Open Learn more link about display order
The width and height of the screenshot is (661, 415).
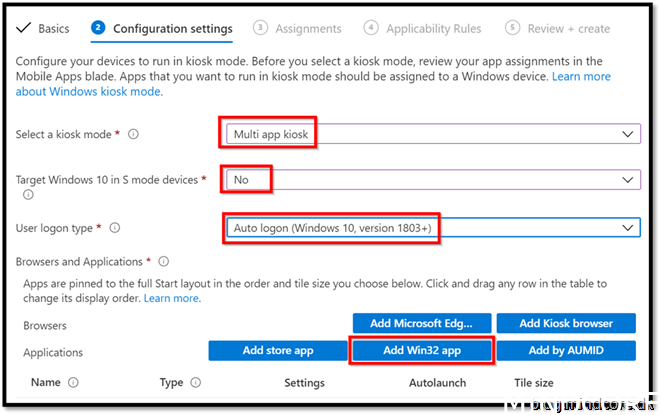pyautogui.click(x=171, y=298)
